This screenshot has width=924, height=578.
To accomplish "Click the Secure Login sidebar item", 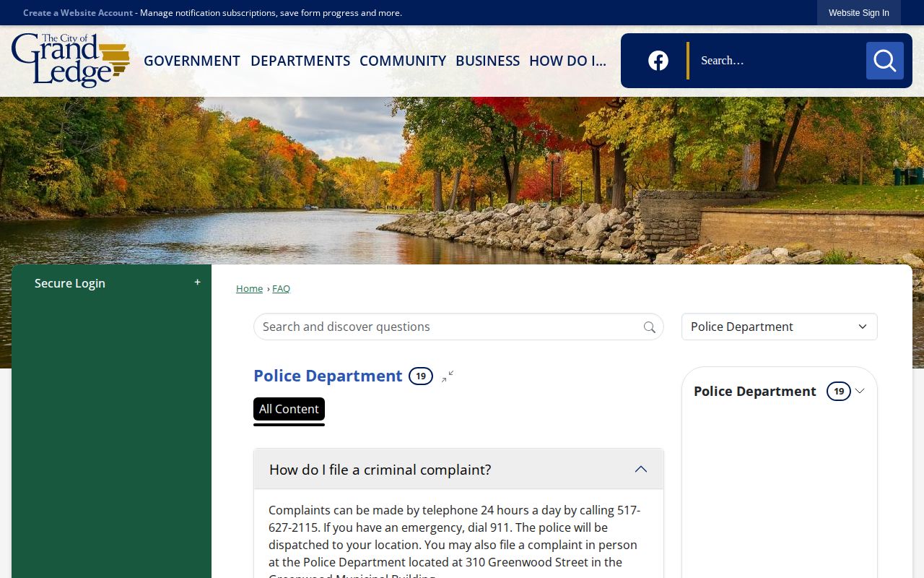I will 111,283.
